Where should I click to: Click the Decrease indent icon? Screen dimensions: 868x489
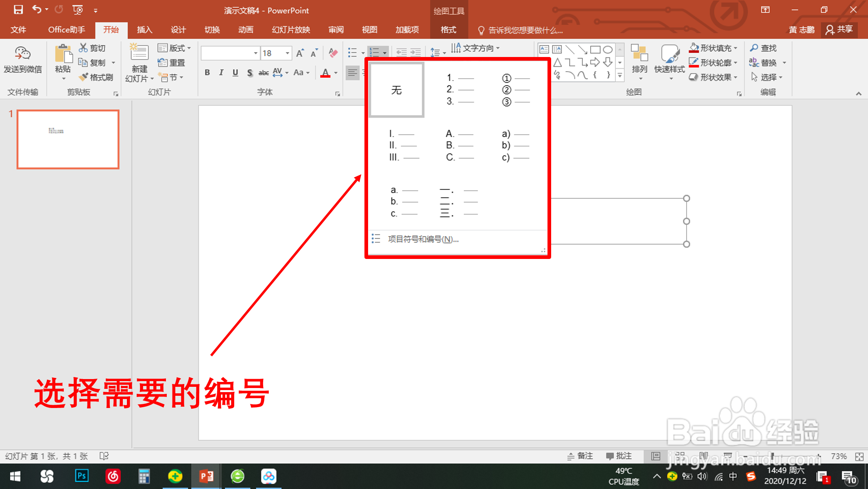click(401, 52)
